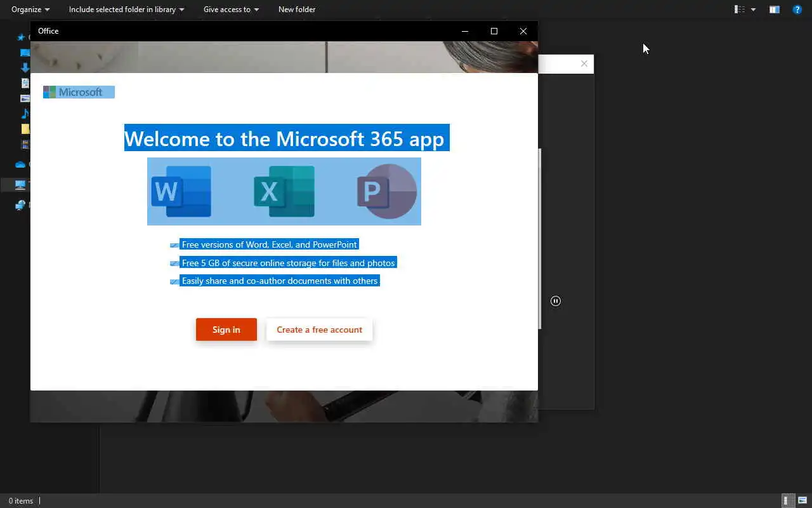Open the view options dropdown arrow
This screenshot has height=508, width=812.
753,10
